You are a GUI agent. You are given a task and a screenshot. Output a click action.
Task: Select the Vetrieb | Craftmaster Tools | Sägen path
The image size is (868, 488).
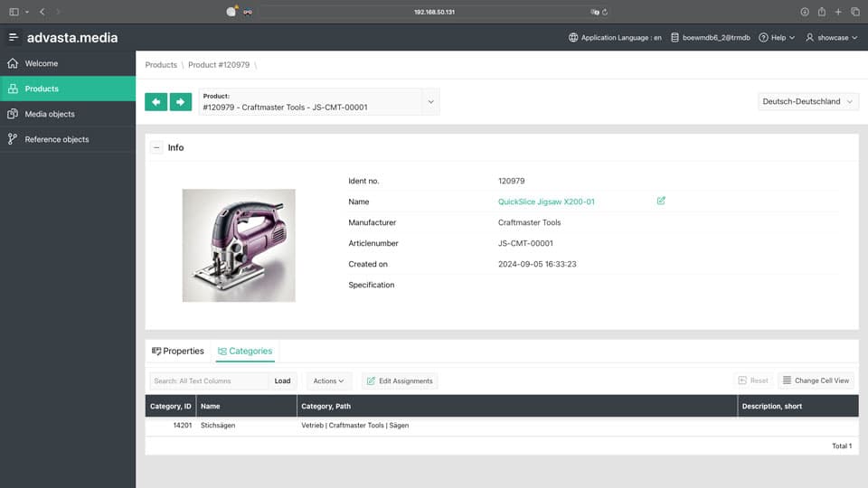(354, 426)
